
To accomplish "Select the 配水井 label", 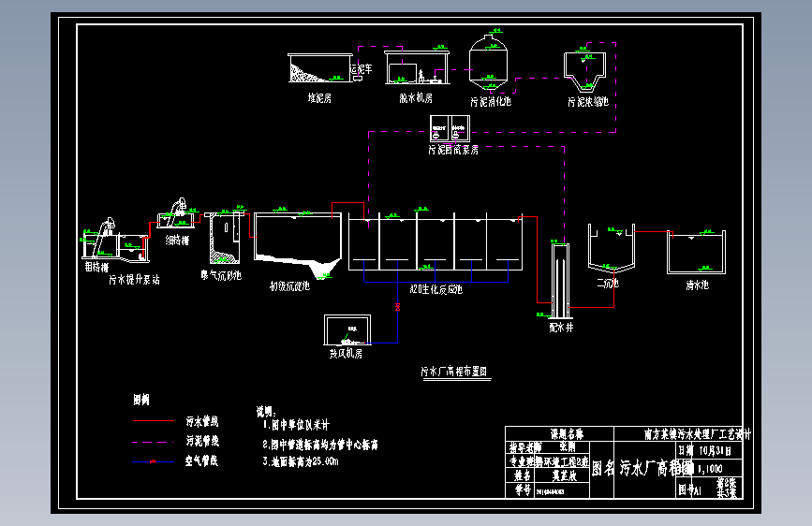I will pos(561,328).
